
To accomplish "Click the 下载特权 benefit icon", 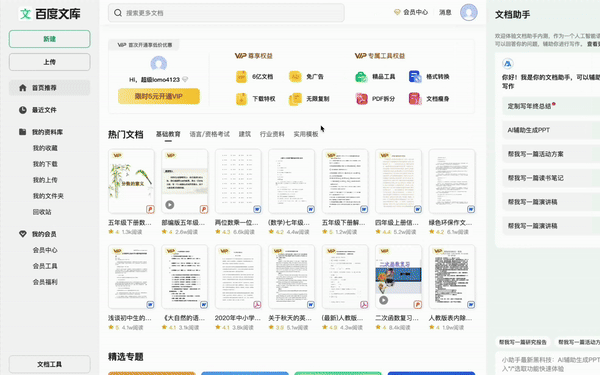I will pyautogui.click(x=241, y=99).
